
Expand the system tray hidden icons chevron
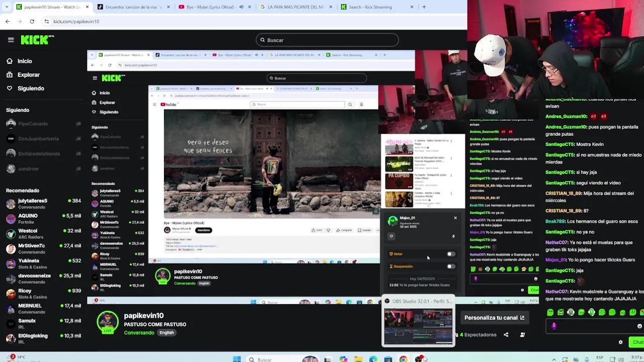tap(554, 359)
